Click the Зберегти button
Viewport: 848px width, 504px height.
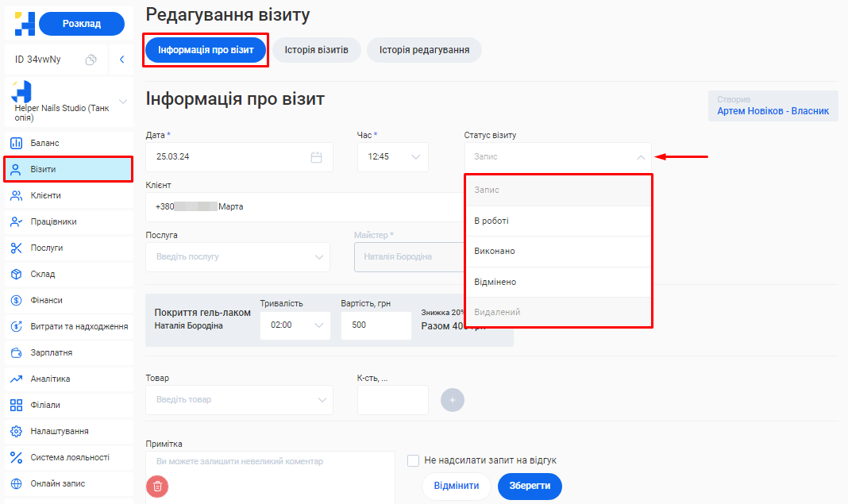[x=530, y=486]
